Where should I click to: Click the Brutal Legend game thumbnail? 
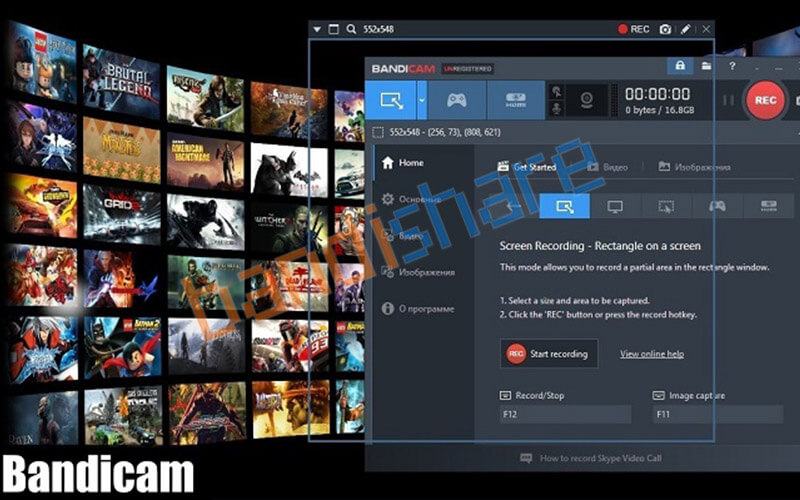click(x=121, y=81)
